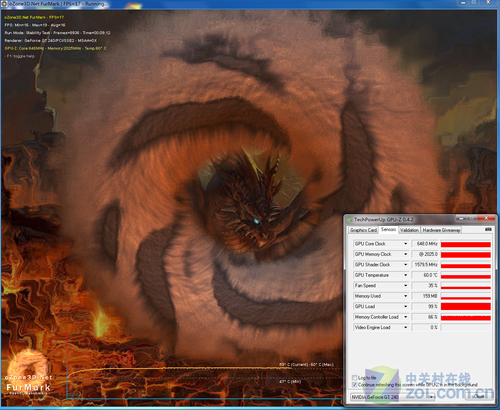500x410 pixels.
Task: Click the FurMark 'F1: toggle help' text
Action: pos(20,56)
